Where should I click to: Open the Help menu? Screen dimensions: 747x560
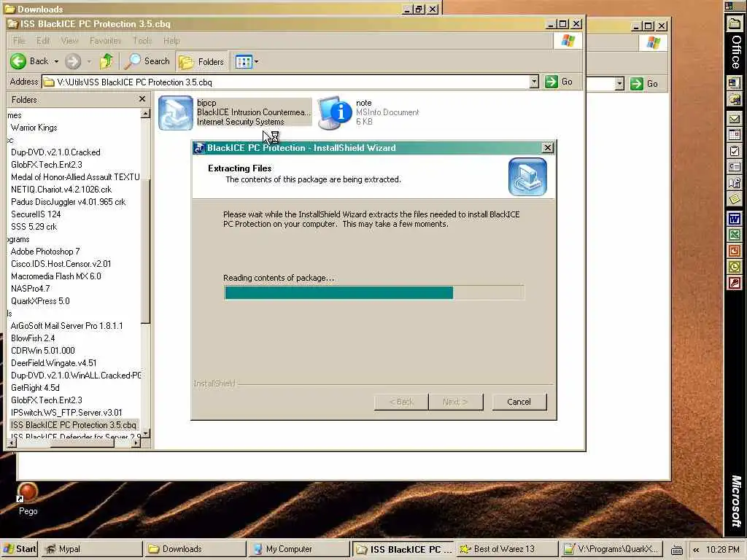tap(171, 41)
